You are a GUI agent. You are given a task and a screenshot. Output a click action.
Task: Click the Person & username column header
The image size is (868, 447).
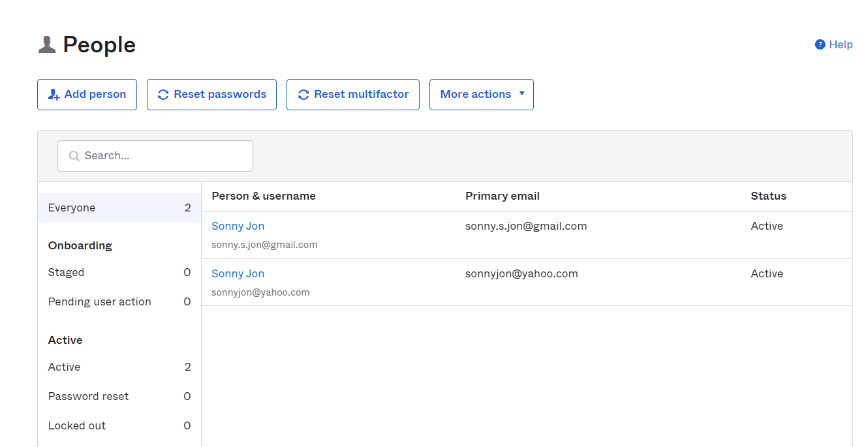tap(263, 196)
